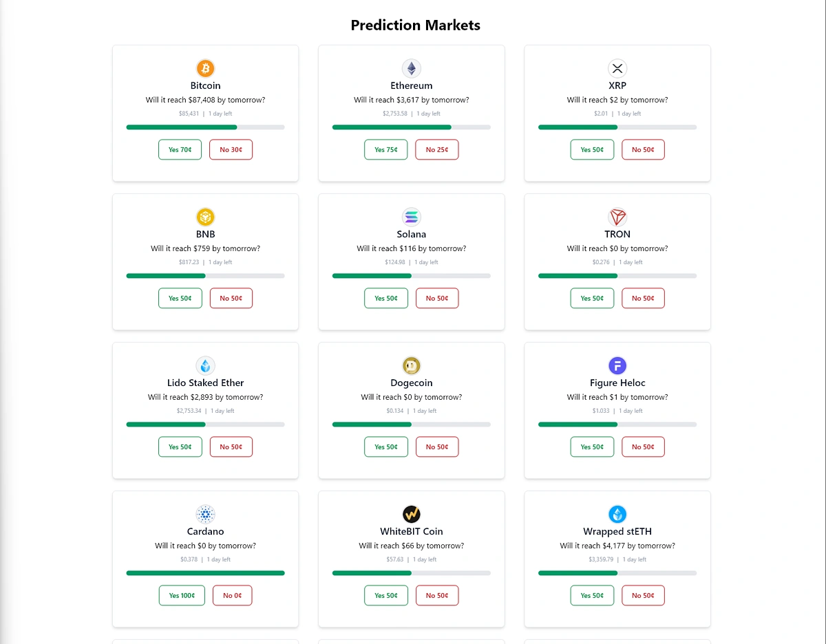The image size is (826, 644).
Task: Click the Bitcoin coin logo
Action: pos(205,68)
